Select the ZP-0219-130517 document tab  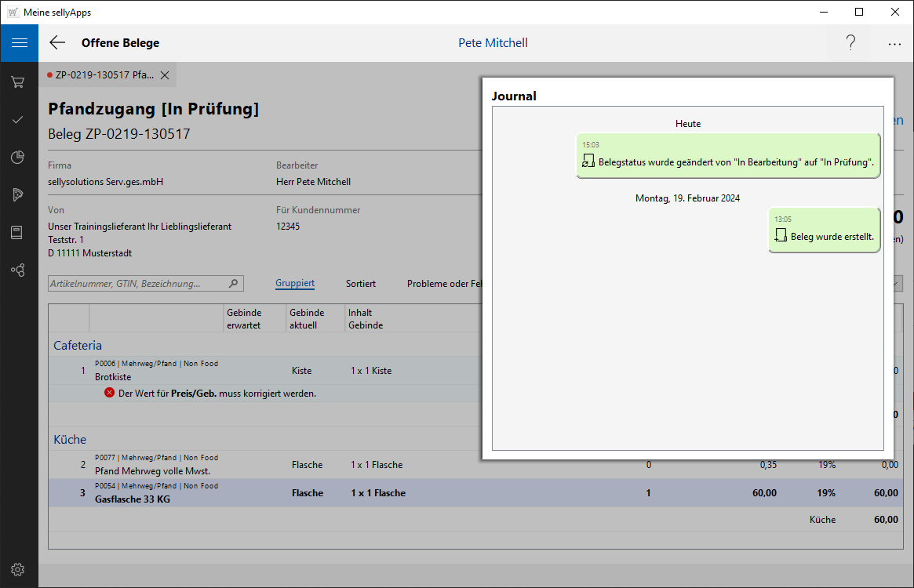click(104, 75)
